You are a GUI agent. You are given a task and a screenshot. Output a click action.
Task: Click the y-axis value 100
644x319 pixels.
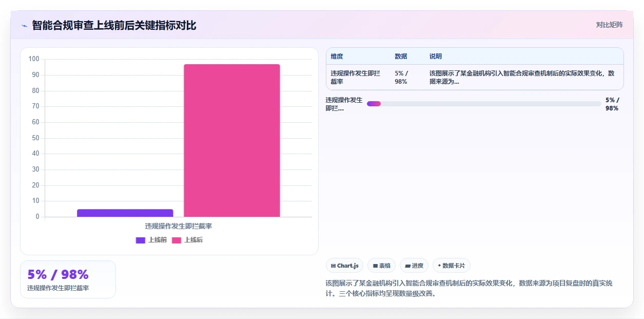34,59
